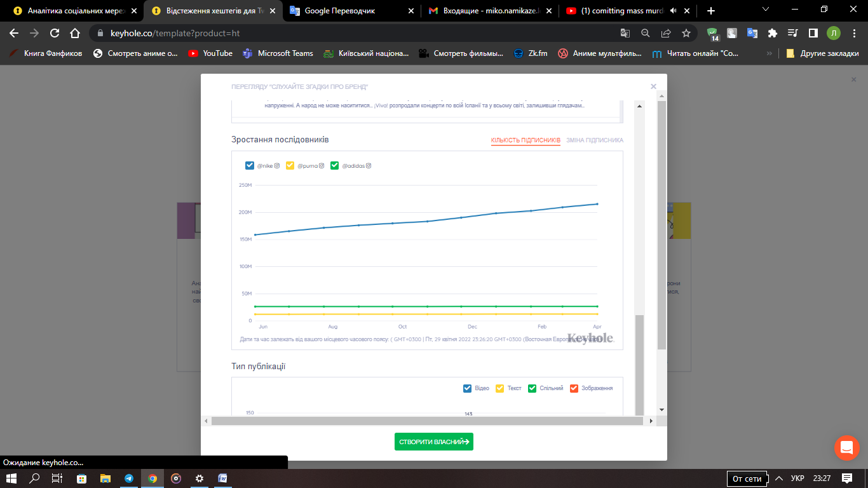The image size is (868, 488).
Task: Select the Кількість підписників chart tab
Action: click(x=526, y=140)
